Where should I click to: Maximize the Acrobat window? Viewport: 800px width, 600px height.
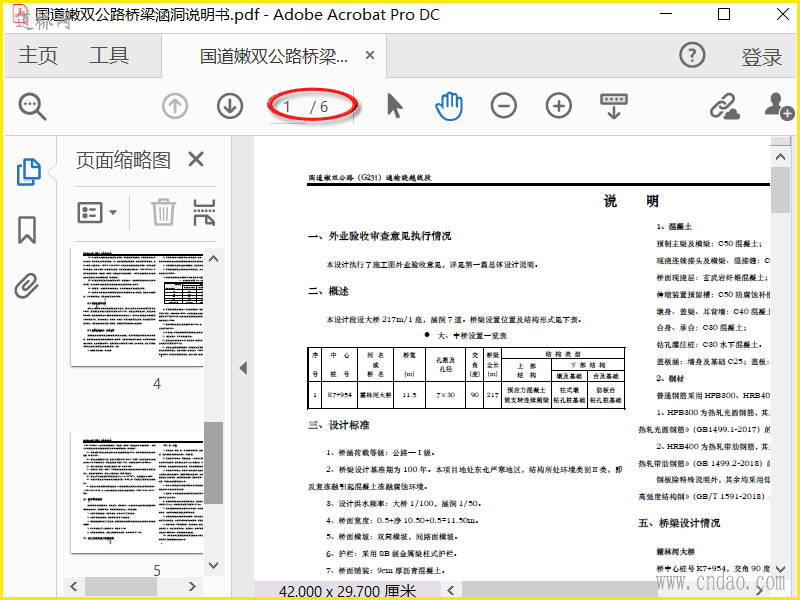(723, 14)
